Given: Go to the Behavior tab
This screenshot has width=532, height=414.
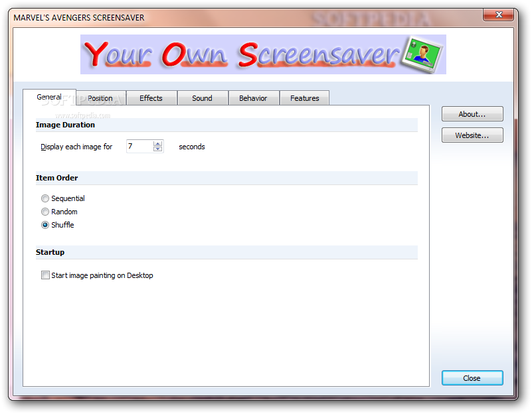Looking at the screenshot, I should click(254, 98).
